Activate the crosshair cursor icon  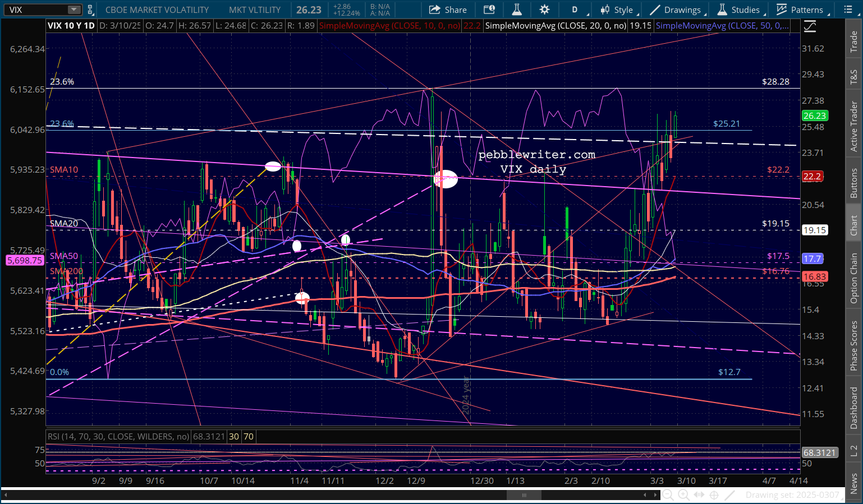714,495
